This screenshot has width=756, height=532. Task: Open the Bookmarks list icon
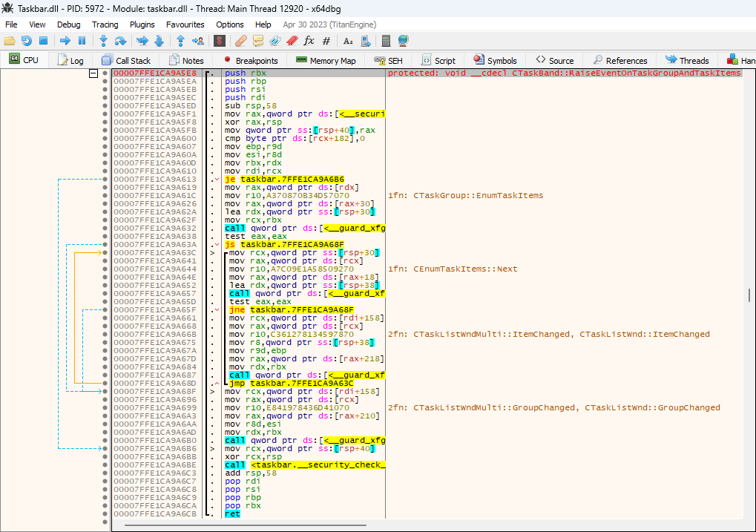292,41
